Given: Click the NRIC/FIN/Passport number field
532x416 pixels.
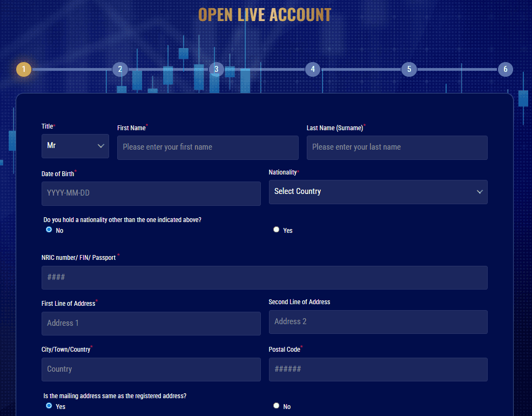Looking at the screenshot, I should (265, 278).
